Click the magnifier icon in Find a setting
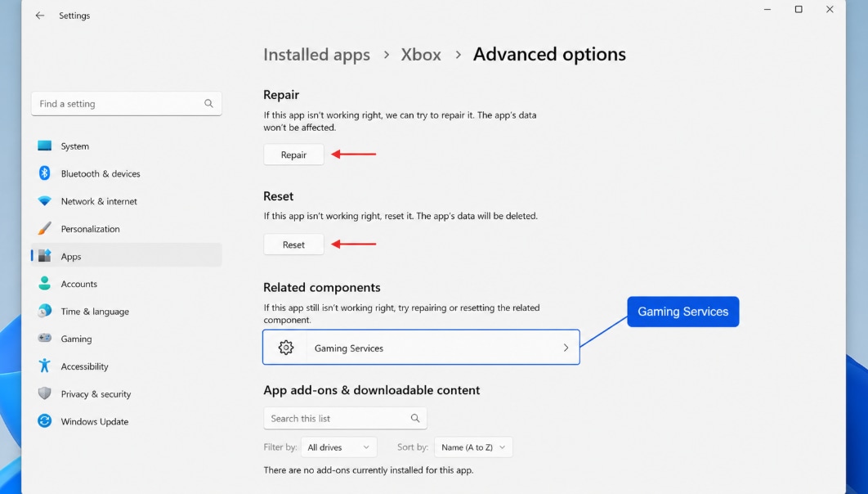Viewport: 868px width, 494px height. click(208, 104)
